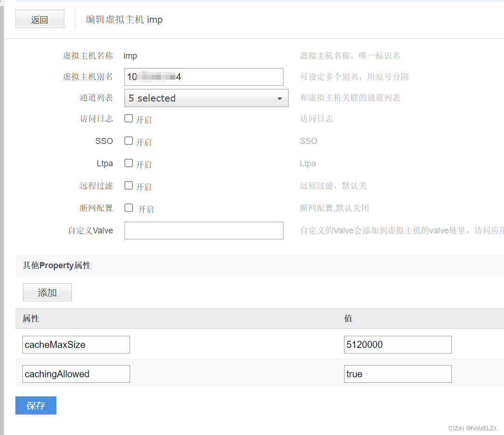Focus the 自定义Valve text field
Viewport: 504px width, 435px height.
[x=204, y=231]
